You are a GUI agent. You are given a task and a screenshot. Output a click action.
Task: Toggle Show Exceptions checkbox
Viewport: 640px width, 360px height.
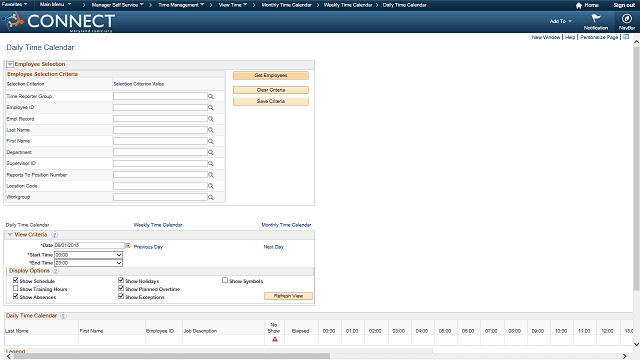click(x=121, y=296)
